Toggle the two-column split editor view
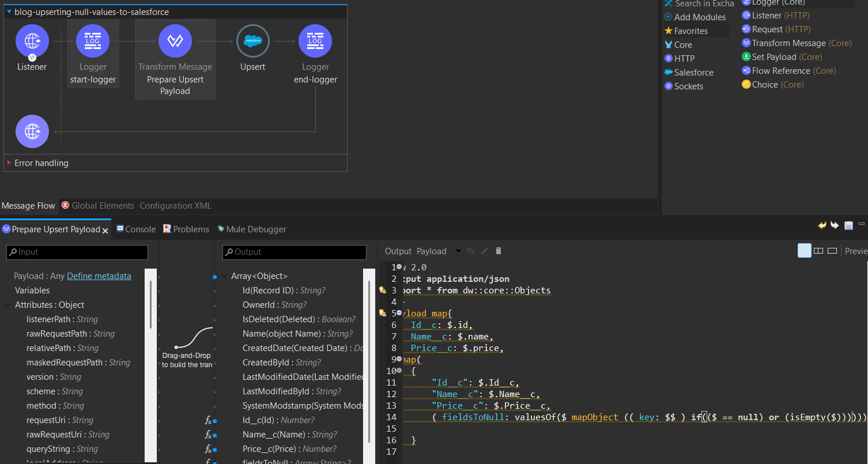This screenshot has height=464, width=868. [x=818, y=251]
